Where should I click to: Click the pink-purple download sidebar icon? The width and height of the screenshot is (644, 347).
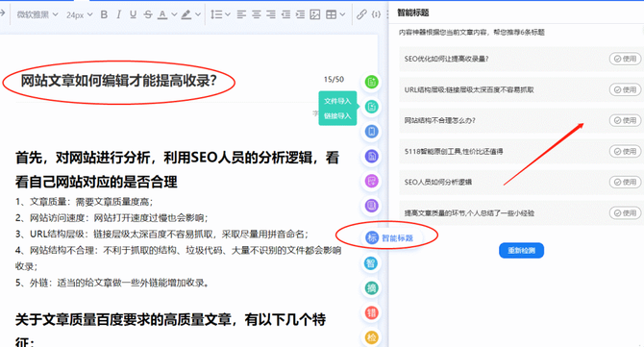click(x=371, y=181)
